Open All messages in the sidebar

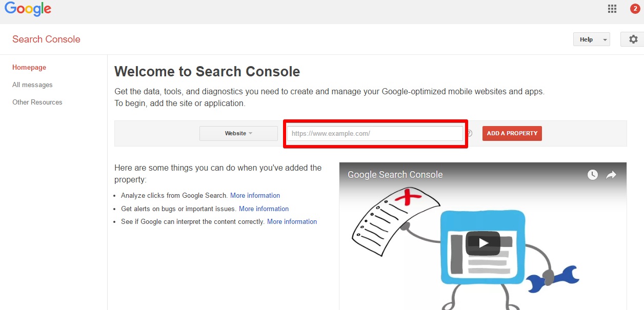[32, 85]
